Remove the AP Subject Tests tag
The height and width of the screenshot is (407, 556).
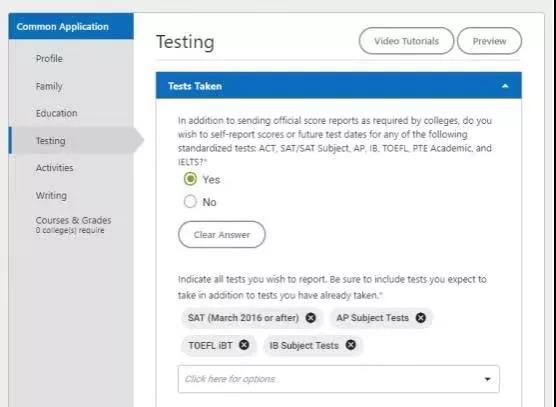coord(421,318)
